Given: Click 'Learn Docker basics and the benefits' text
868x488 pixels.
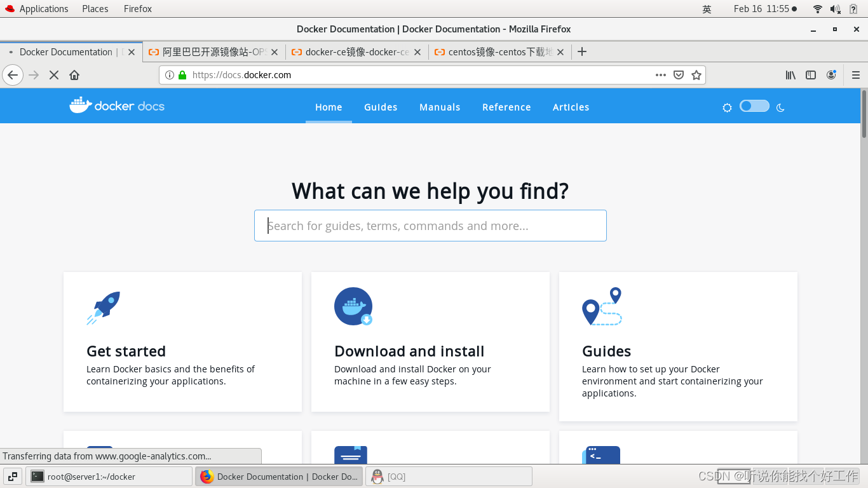Looking at the screenshot, I should click(x=170, y=369).
